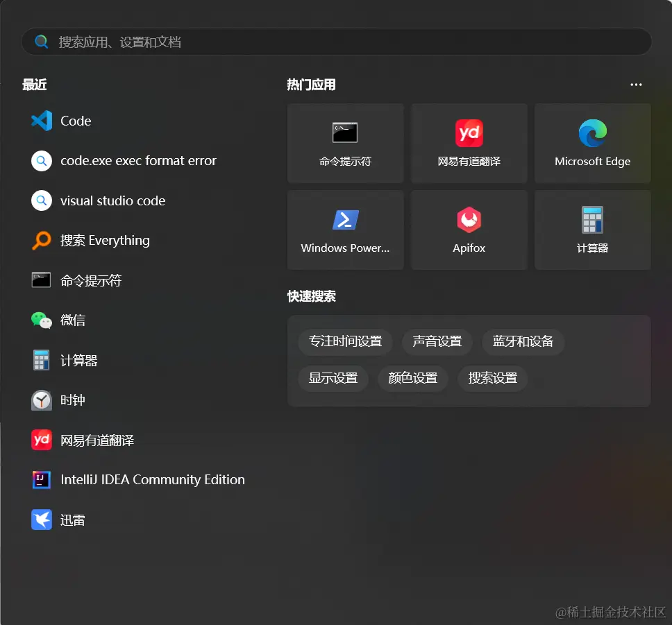Click the '迅雷' text in recent list
The width and height of the screenshot is (672, 625).
pyautogui.click(x=73, y=520)
